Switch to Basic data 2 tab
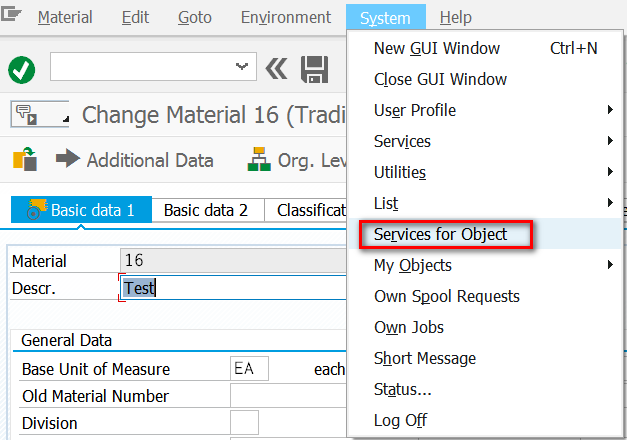This screenshot has width=627, height=440. 208,210
